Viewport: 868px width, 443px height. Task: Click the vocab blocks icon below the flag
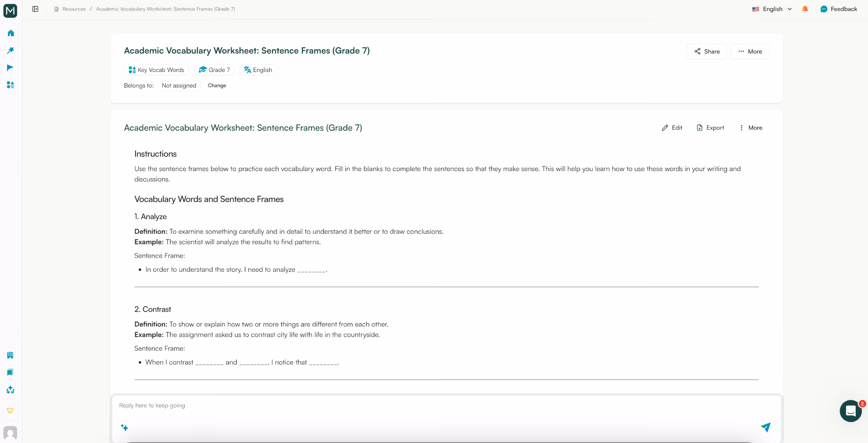pos(10,85)
